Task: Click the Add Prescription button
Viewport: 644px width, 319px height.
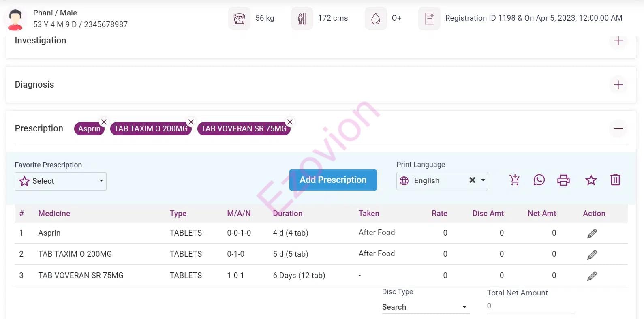Action: point(333,180)
